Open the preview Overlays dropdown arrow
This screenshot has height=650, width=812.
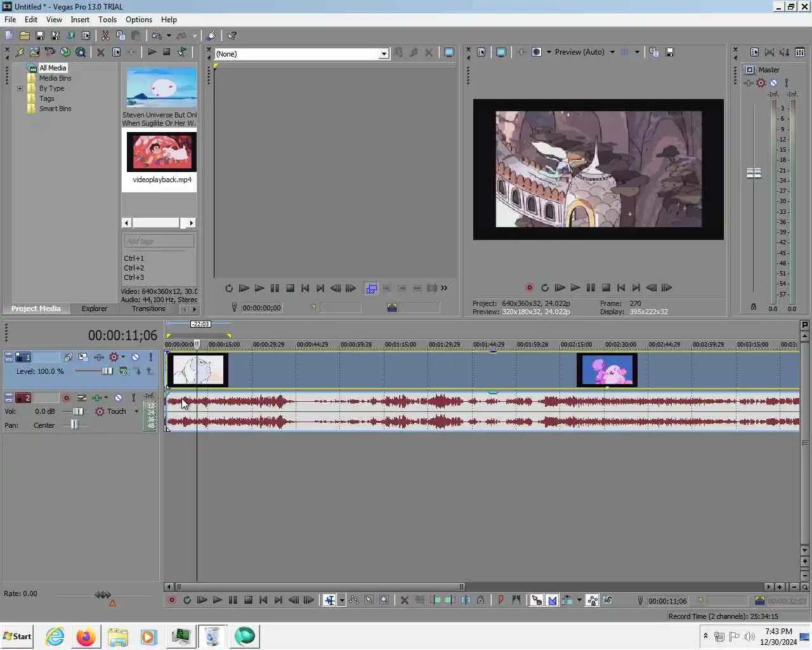[x=637, y=52]
